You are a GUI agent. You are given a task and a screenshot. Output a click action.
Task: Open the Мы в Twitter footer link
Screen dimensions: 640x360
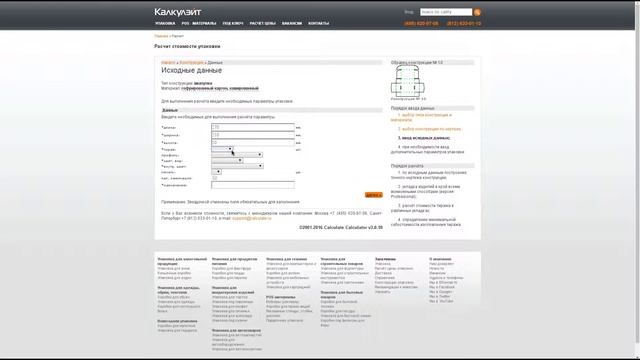click(x=440, y=296)
